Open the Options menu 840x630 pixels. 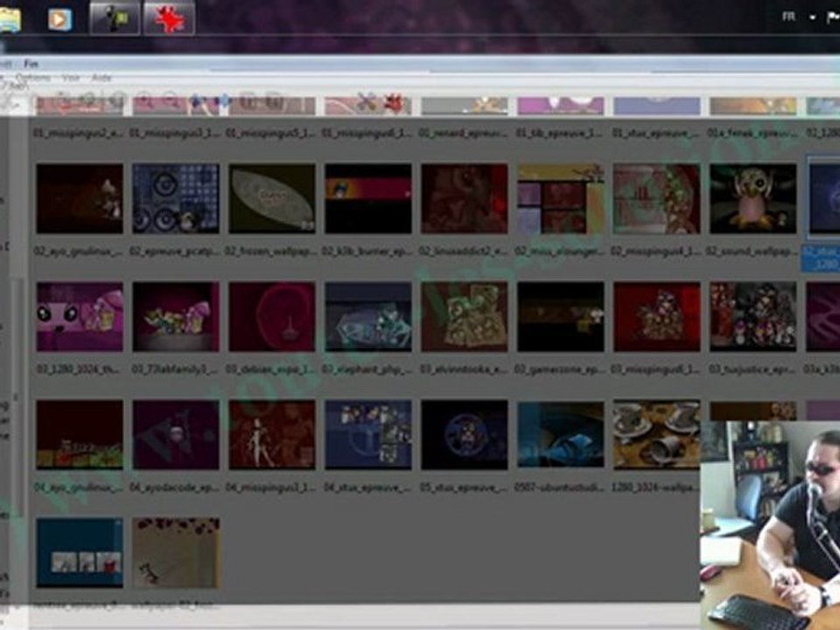pos(32,78)
